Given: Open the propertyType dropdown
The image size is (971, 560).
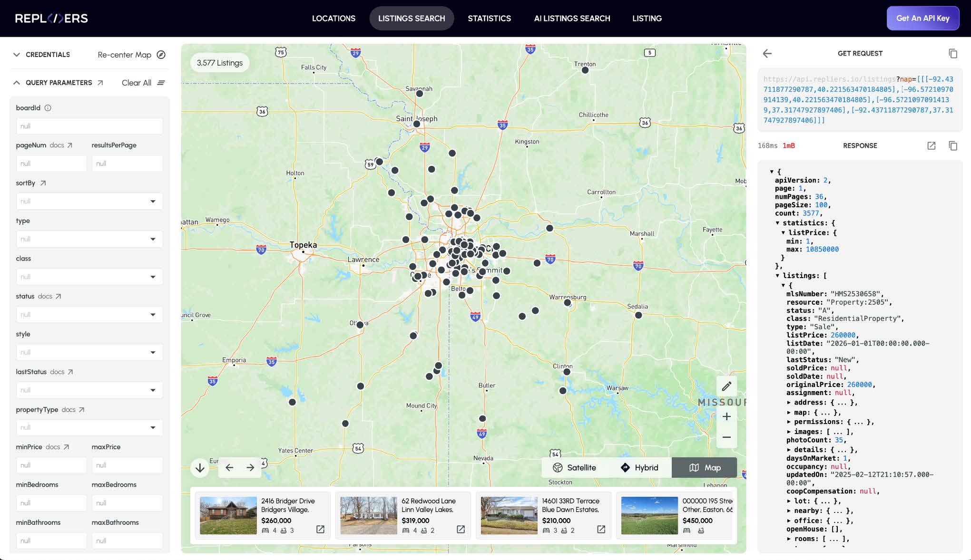Looking at the screenshot, I should tap(89, 427).
